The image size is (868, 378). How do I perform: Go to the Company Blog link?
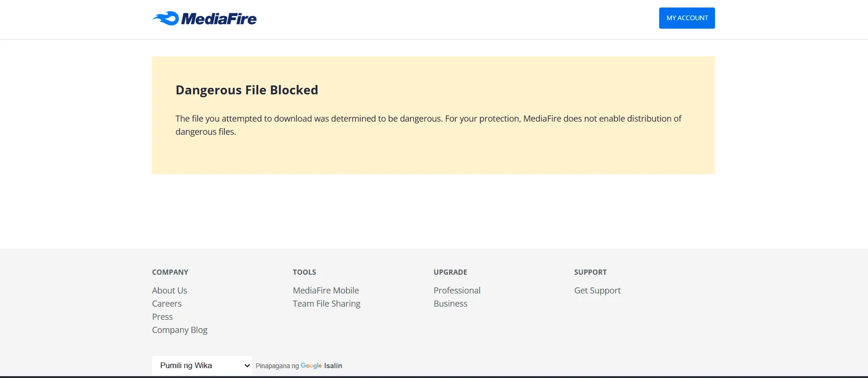click(x=180, y=330)
